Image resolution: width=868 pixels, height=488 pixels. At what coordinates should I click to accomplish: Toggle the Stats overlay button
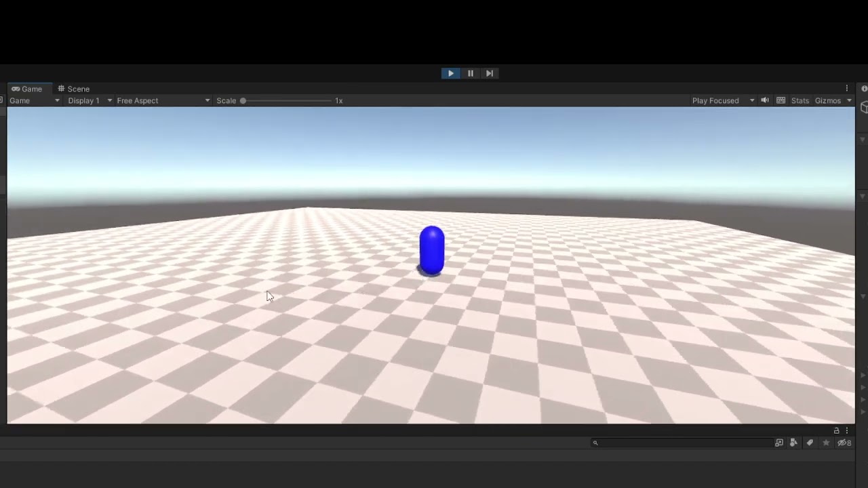coord(800,100)
